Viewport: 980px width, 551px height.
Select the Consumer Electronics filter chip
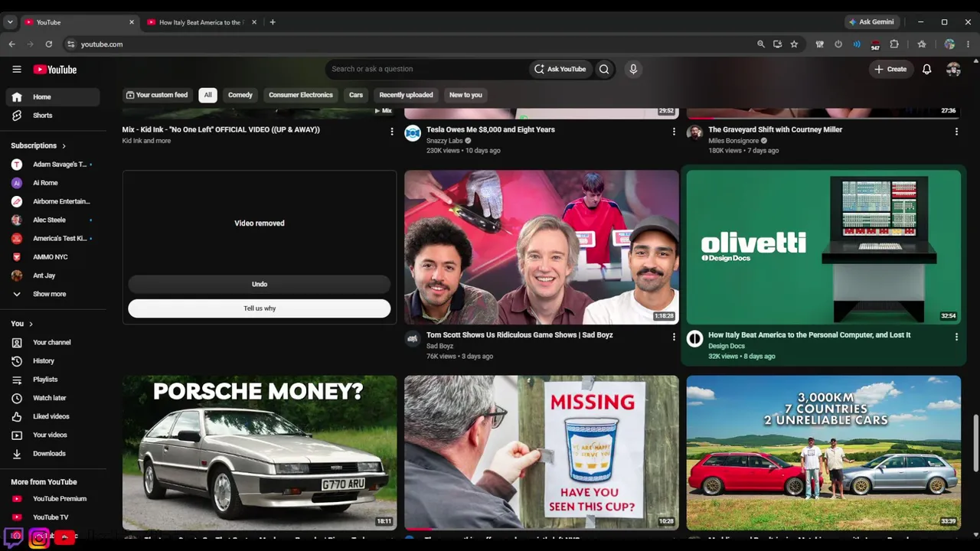point(301,95)
